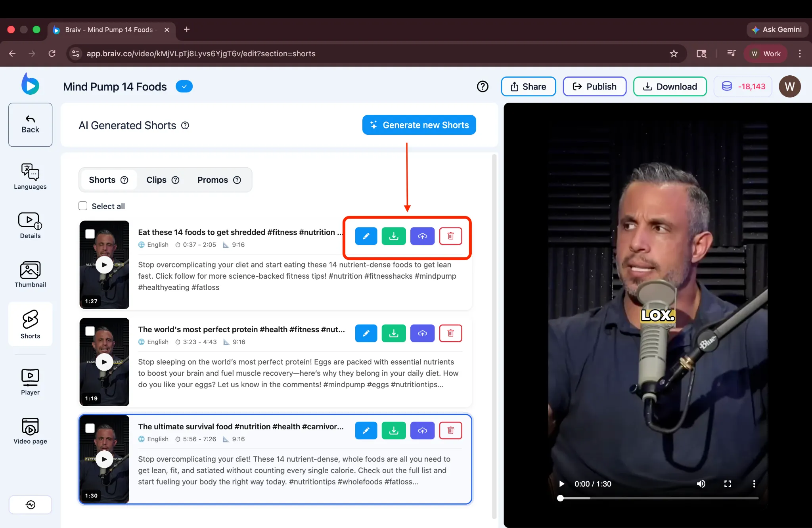Viewport: 812px width, 528px height.
Task: Check the 'Eat these 14 foods' thumbnail checkbox
Action: pyautogui.click(x=90, y=234)
